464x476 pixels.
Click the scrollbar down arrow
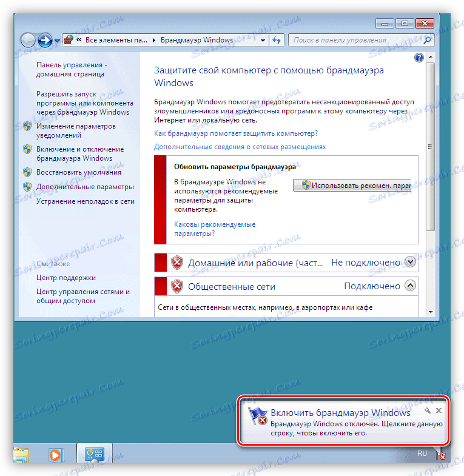(431, 312)
